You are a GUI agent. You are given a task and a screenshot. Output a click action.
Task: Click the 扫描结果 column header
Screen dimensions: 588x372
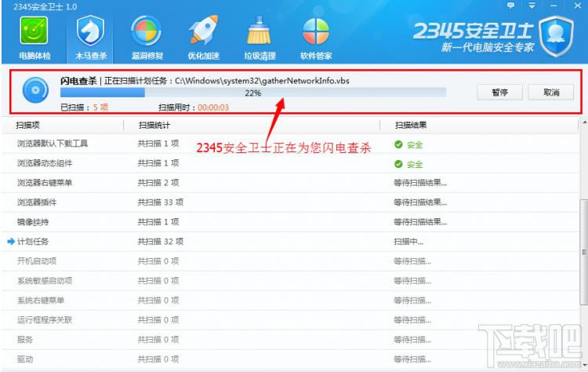pyautogui.click(x=411, y=125)
